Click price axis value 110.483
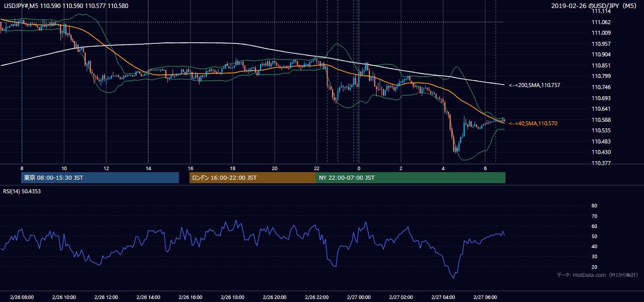Image resolution: width=644 pixels, height=302 pixels. point(601,141)
